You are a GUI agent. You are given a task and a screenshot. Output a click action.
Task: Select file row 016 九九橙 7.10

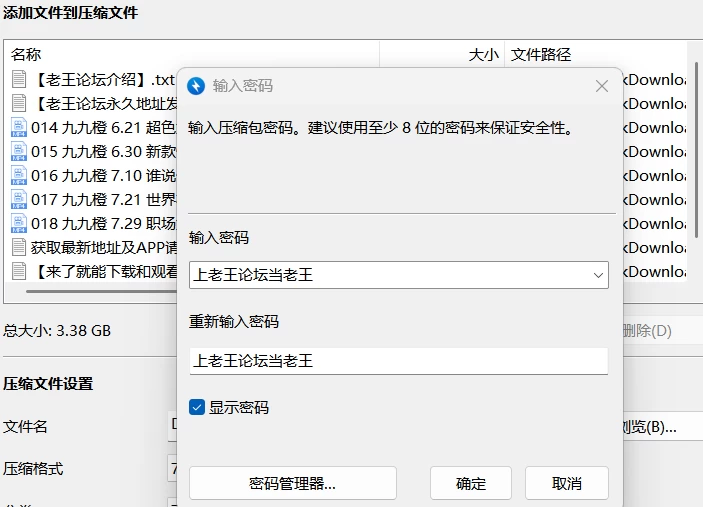93,175
